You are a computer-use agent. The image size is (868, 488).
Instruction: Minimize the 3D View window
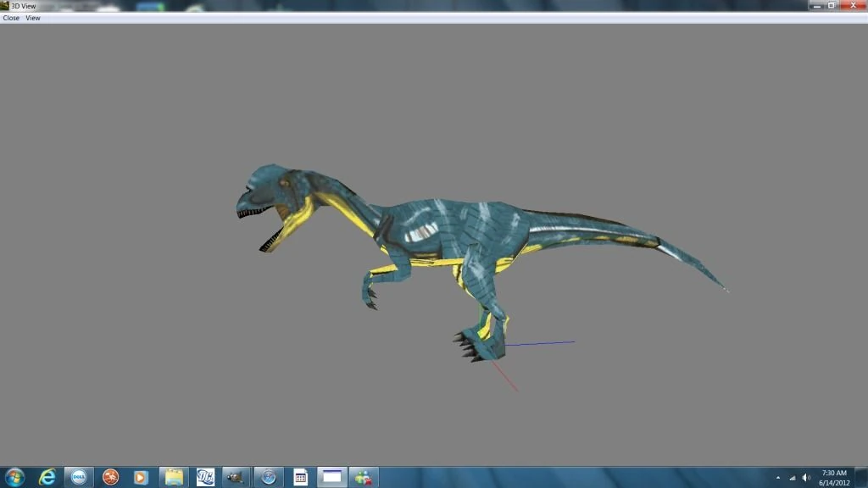click(x=817, y=5)
